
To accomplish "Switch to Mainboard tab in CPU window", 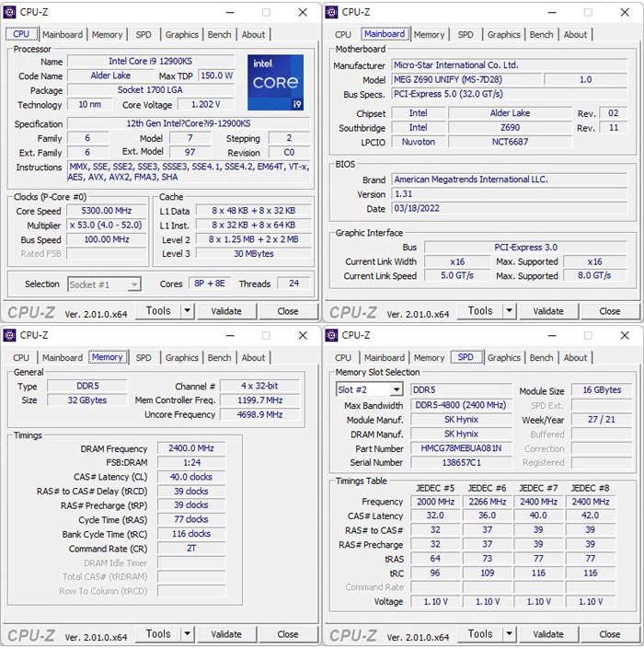I will coord(63,35).
